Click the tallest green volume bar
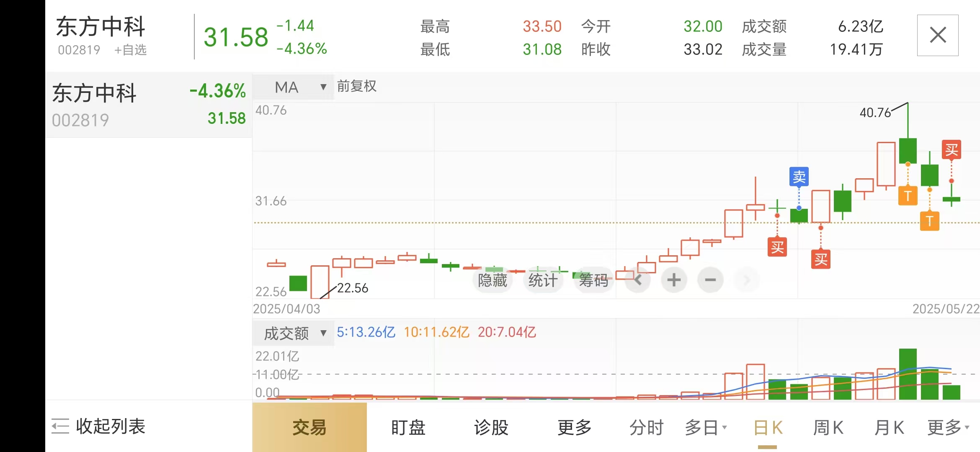This screenshot has width=980, height=452. [908, 374]
